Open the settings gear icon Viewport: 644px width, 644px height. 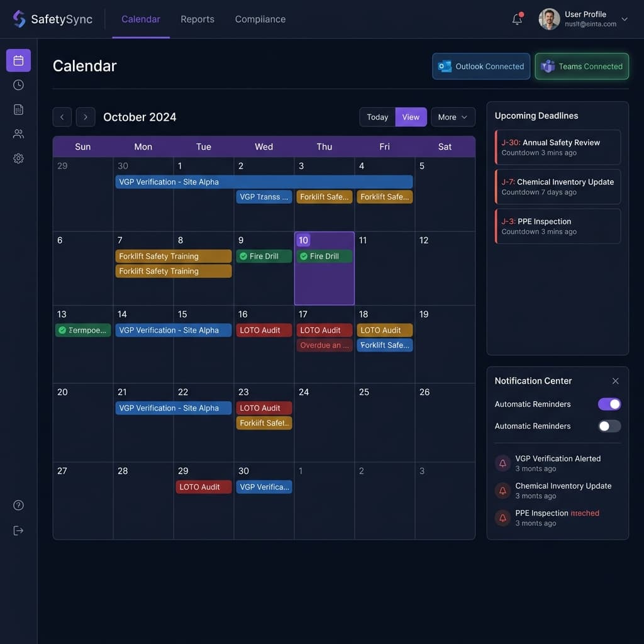tap(18, 158)
